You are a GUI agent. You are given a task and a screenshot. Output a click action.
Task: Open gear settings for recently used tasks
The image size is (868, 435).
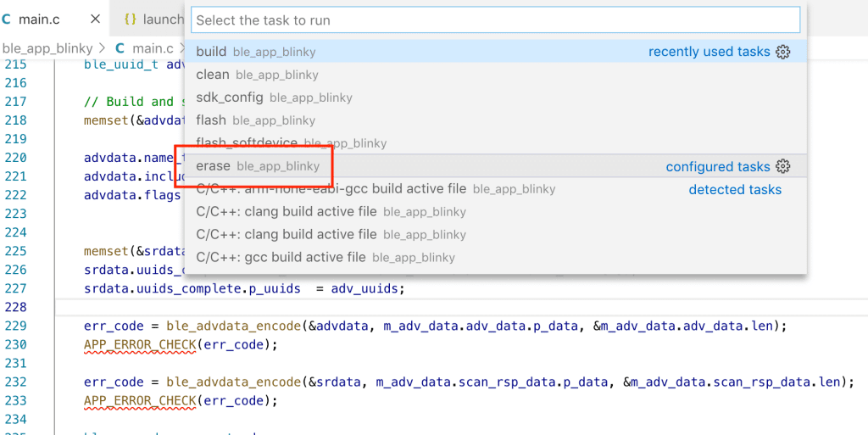782,52
